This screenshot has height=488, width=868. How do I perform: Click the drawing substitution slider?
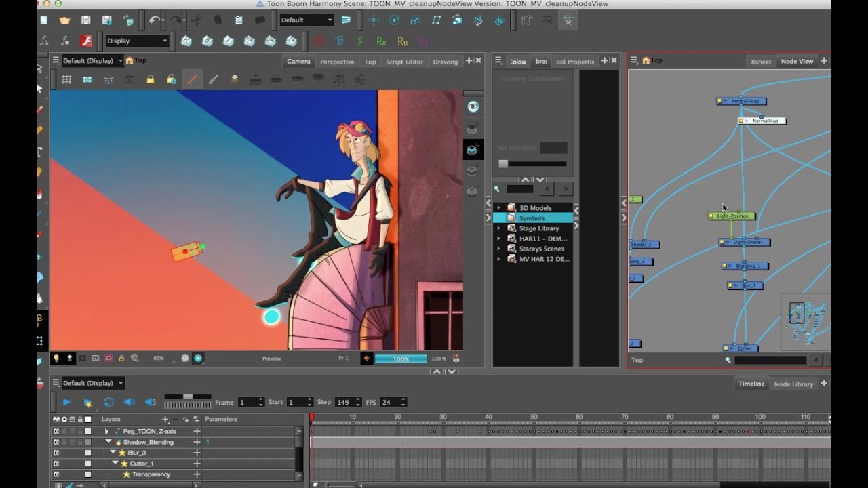(503, 163)
